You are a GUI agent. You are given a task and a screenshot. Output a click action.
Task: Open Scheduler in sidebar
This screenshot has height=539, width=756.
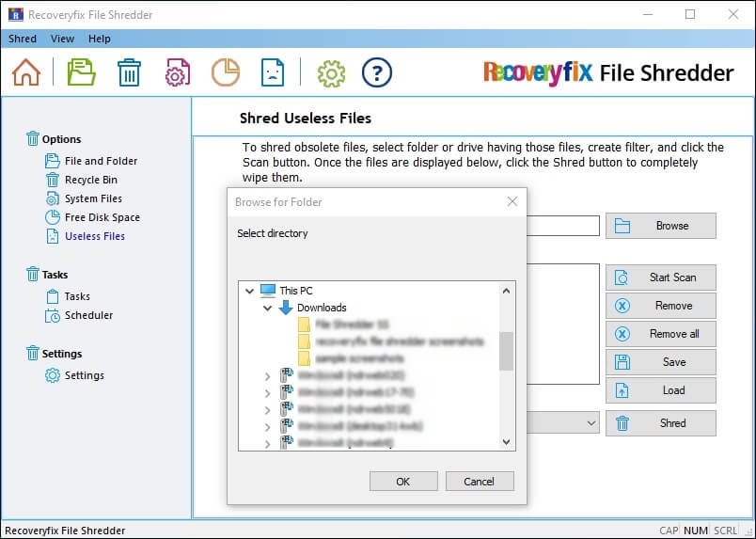coord(79,315)
